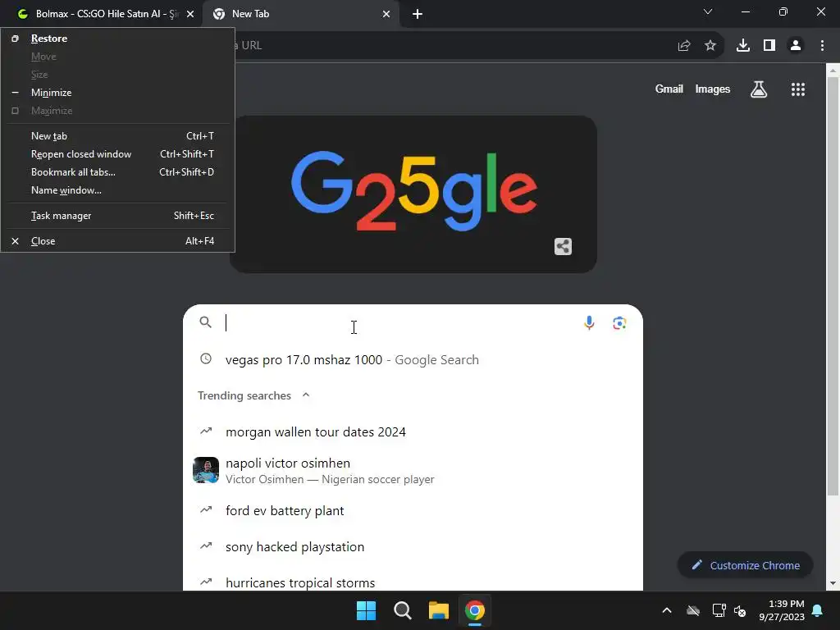Share this page via the address bar icon
This screenshot has width=840, height=630.
683,46
